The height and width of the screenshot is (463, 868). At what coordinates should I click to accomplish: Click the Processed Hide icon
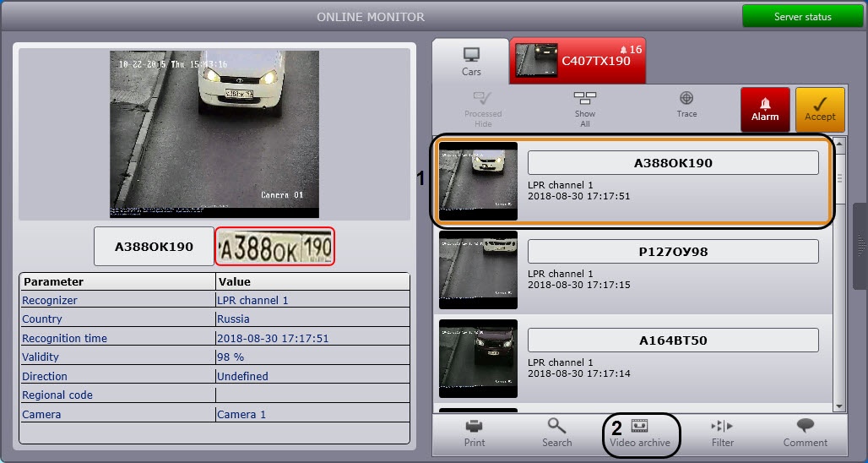(x=483, y=99)
